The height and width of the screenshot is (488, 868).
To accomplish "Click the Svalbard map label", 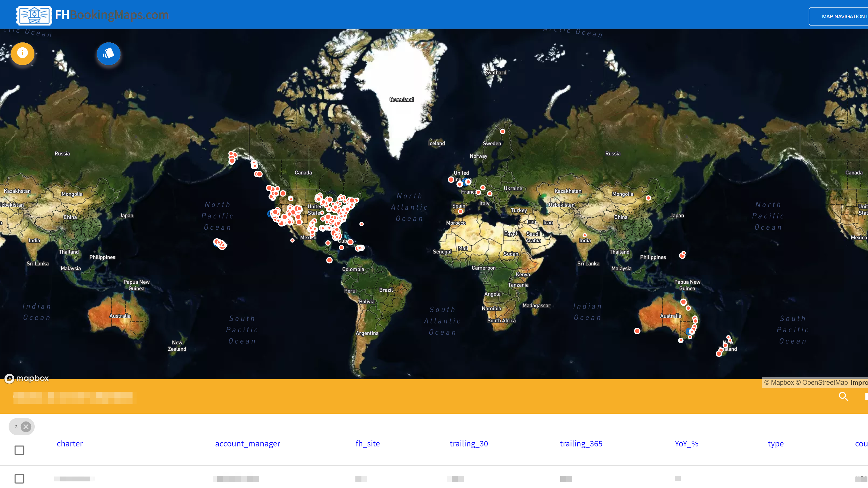I will pyautogui.click(x=496, y=73).
